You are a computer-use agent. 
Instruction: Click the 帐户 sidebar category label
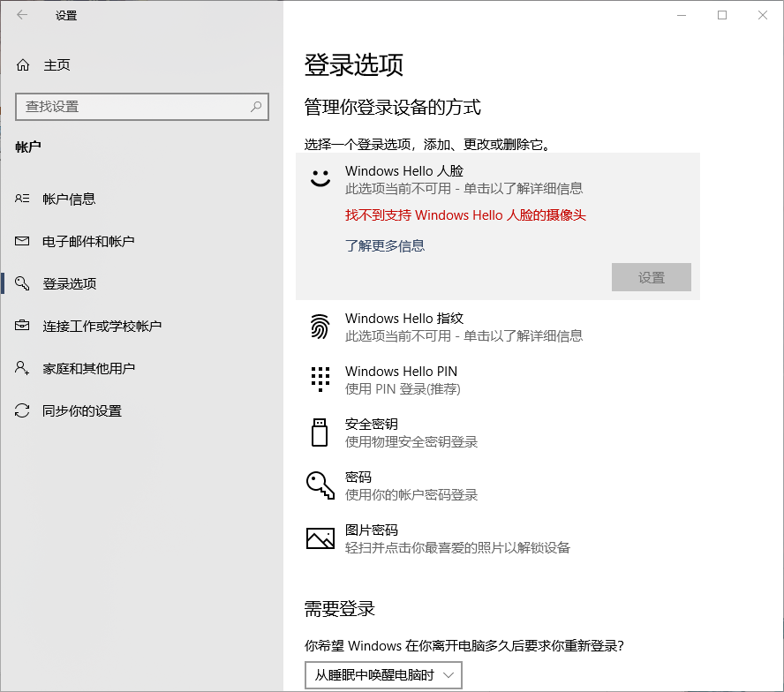(x=28, y=147)
